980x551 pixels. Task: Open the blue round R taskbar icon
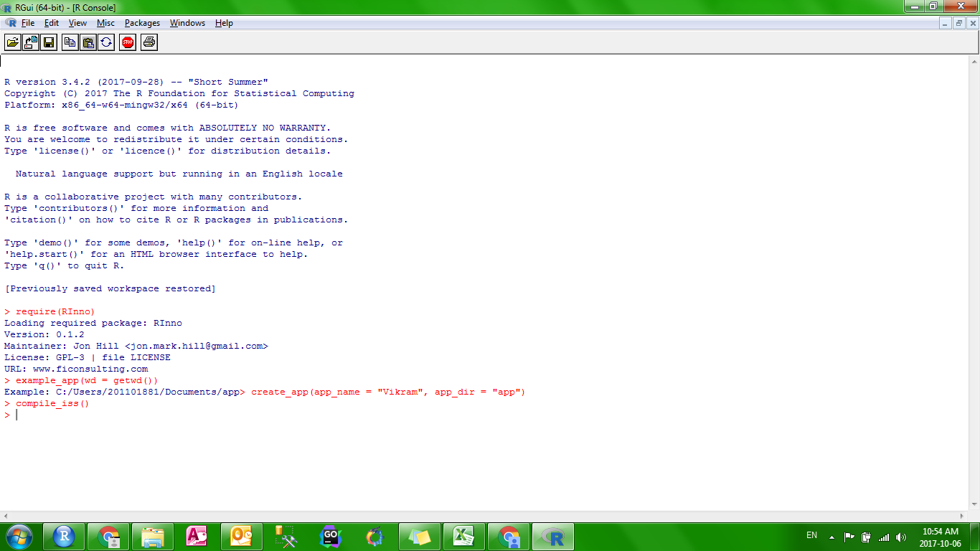tap(64, 537)
